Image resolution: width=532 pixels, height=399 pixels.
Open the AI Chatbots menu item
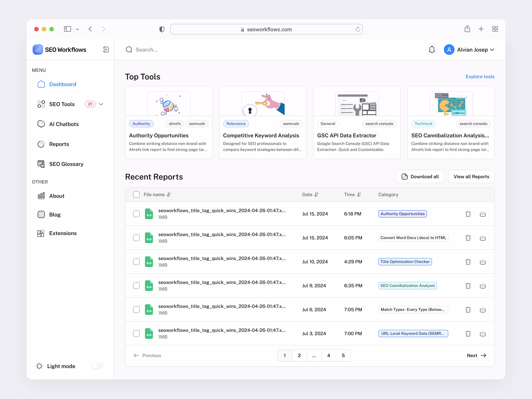pos(64,124)
